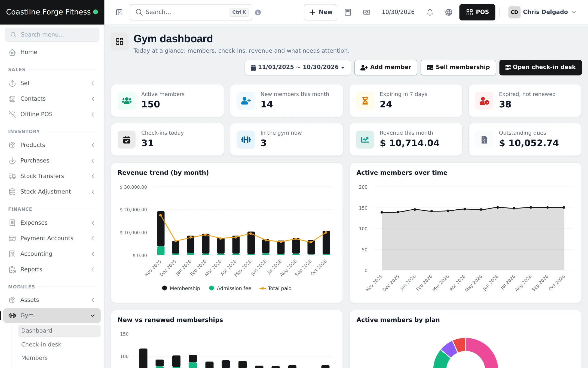Toggle Total paid series in legend
588x368 pixels.
[275, 288]
